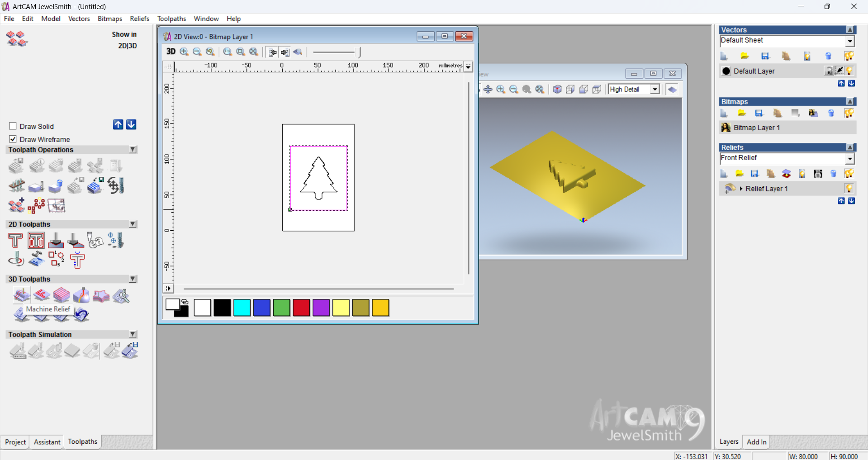868x460 pixels.
Task: Switch to the Add In tab
Action: [756, 442]
